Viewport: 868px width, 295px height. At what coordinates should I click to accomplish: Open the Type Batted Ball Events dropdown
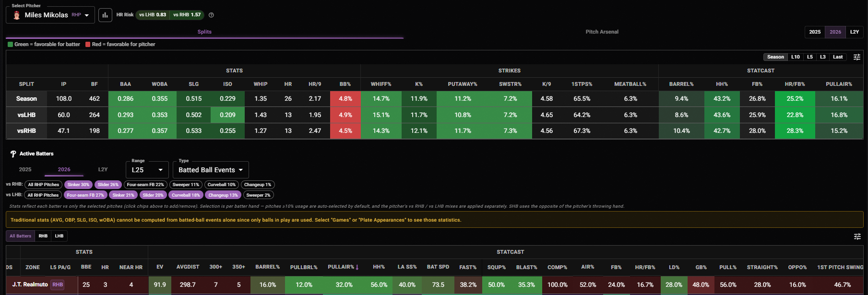point(211,170)
